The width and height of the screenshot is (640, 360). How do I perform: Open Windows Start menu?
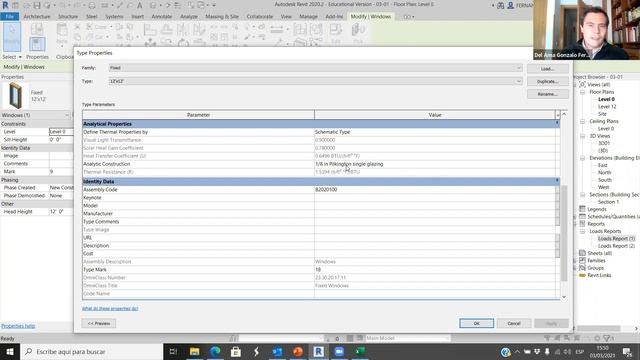click(x=10, y=351)
